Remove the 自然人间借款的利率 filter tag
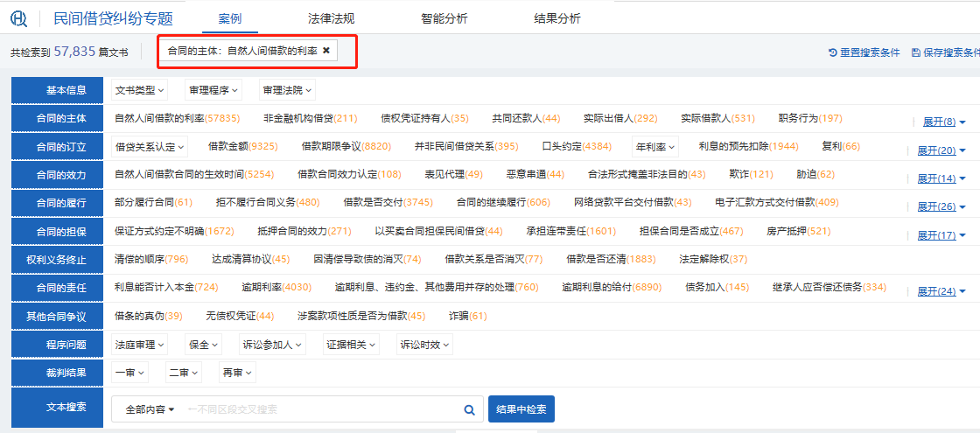This screenshot has width=980, height=433. coord(326,52)
